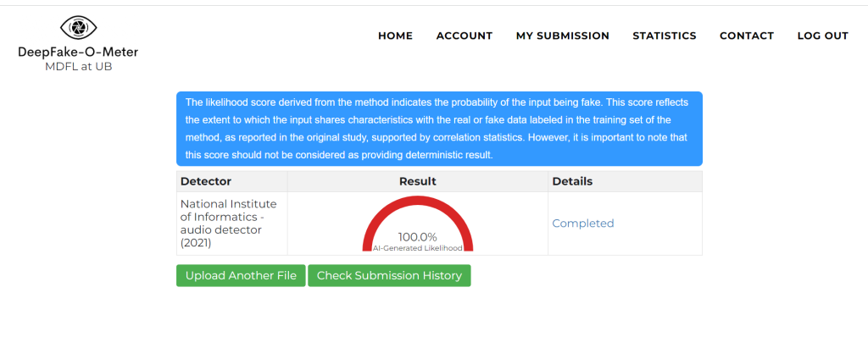Click the 100.0% score value
The image size is (868, 337).
click(418, 237)
